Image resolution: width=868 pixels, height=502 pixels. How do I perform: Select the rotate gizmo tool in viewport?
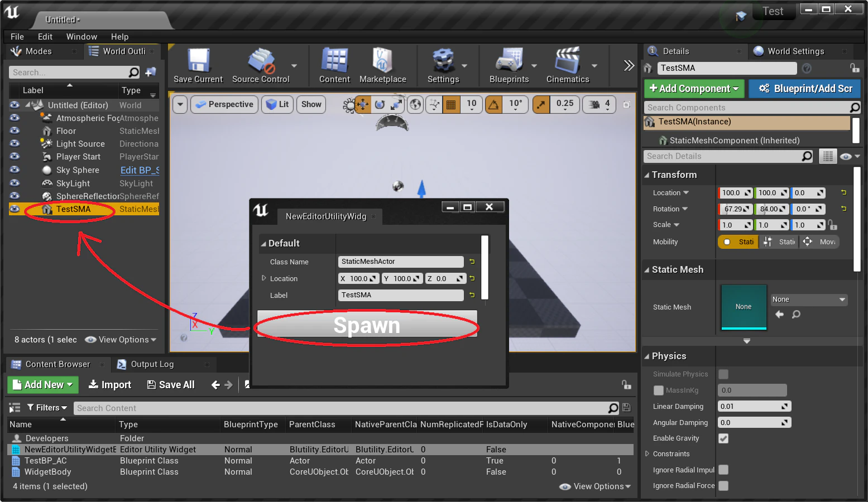(x=380, y=104)
